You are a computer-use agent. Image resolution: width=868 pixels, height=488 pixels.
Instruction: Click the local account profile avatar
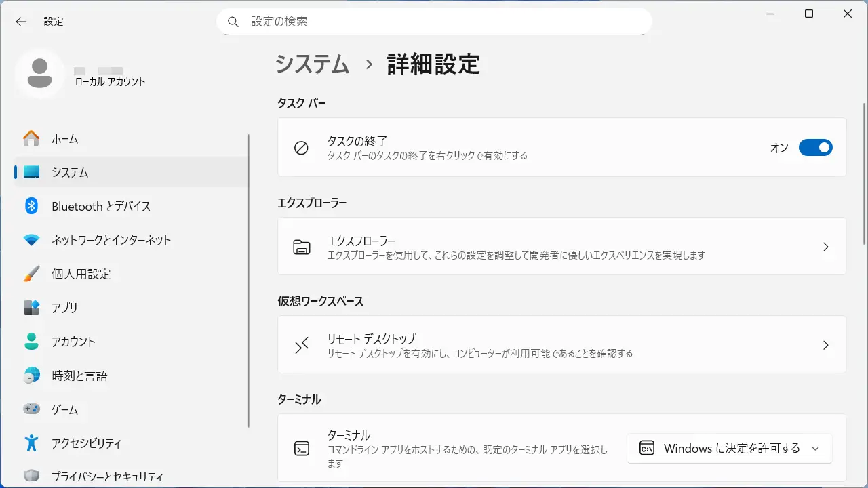40,73
